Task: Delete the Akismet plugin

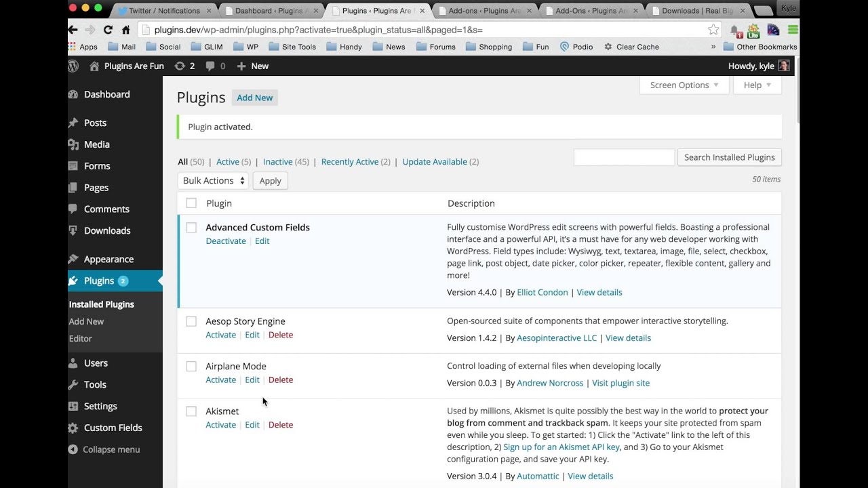Action: (281, 425)
